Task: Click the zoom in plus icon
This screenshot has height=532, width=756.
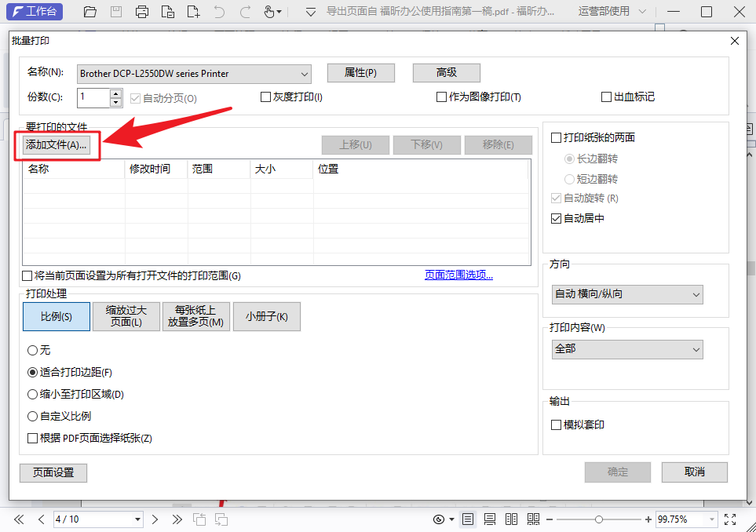Action: [648, 519]
